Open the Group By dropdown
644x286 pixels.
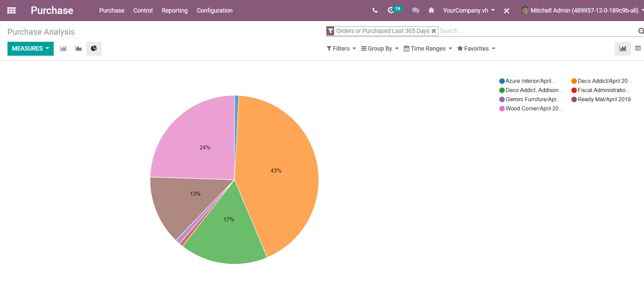point(380,49)
